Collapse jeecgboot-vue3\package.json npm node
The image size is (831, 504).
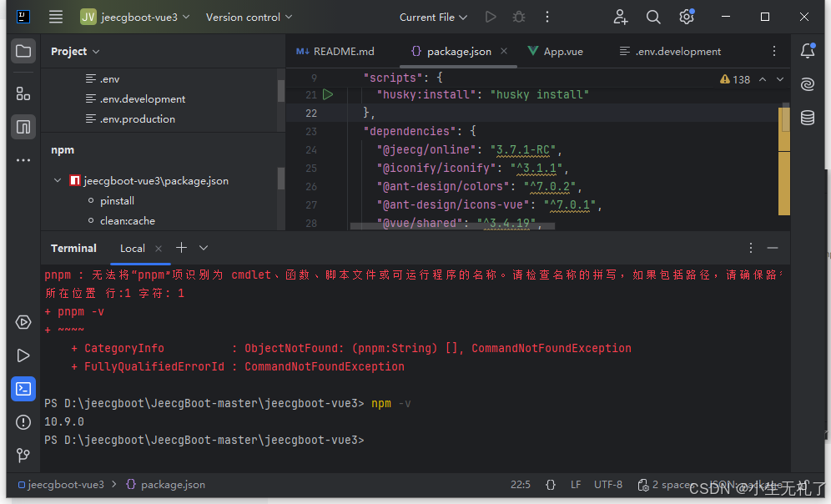[58, 181]
